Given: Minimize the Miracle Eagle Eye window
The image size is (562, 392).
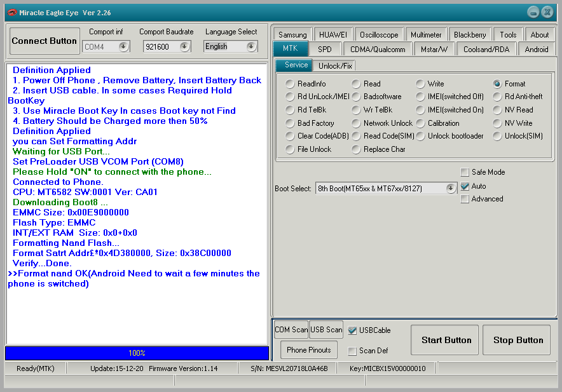Looking at the screenshot, I should tap(533, 13).
